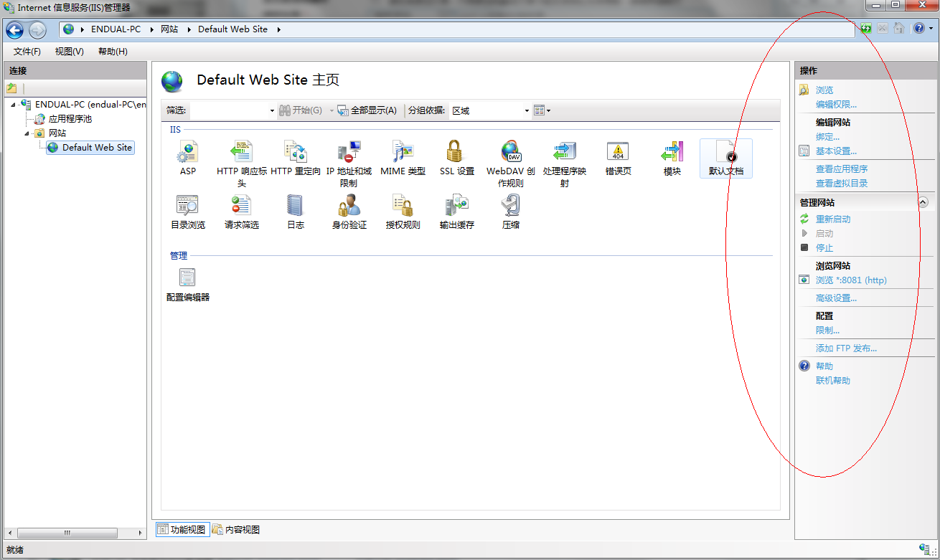Expand dropdown after Default Web Site breadcrumb
The height and width of the screenshot is (560, 940).
click(279, 29)
